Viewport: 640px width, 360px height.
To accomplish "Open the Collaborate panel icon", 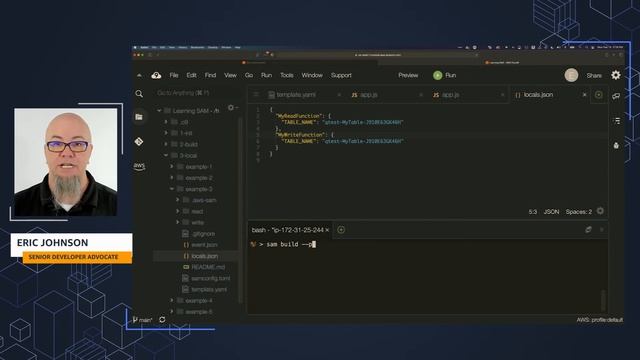I will [x=616, y=96].
